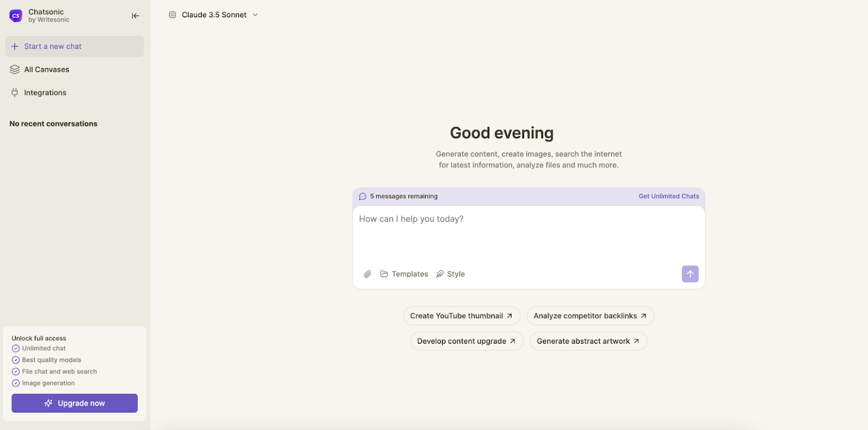Collapse the sidebar with arrow icon

click(136, 16)
